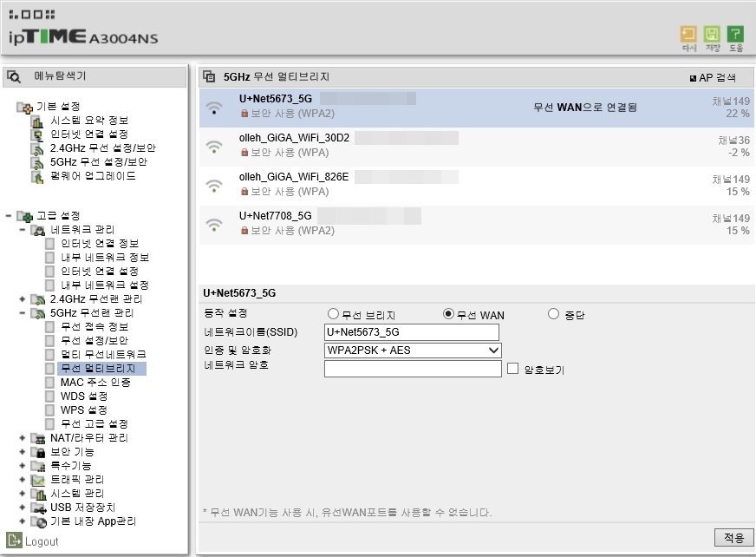Image resolution: width=756 pixels, height=557 pixels.
Task: Select the olleh_GiGA_WiFi_30D2 network entry
Action: 476,146
